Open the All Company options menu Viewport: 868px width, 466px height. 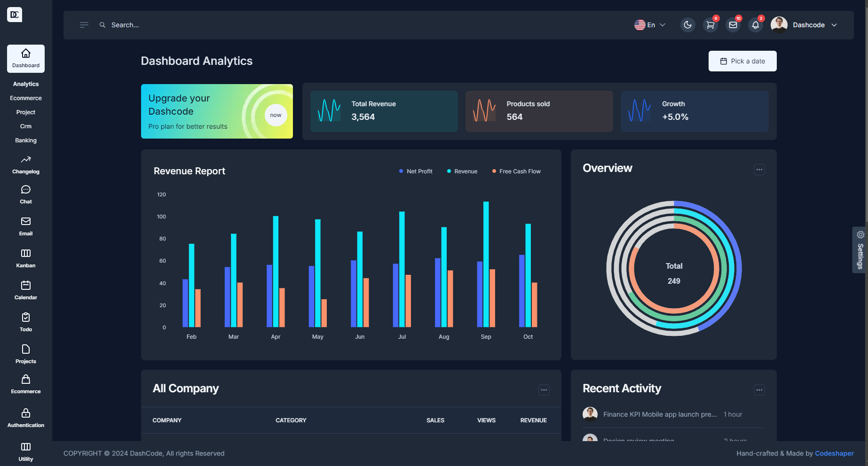pyautogui.click(x=544, y=390)
